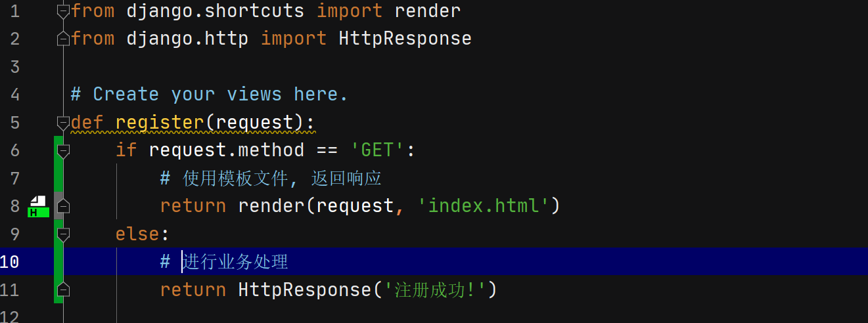868x323 pixels.
Task: Click the gray change marker beside line 8
Action: pos(58,206)
